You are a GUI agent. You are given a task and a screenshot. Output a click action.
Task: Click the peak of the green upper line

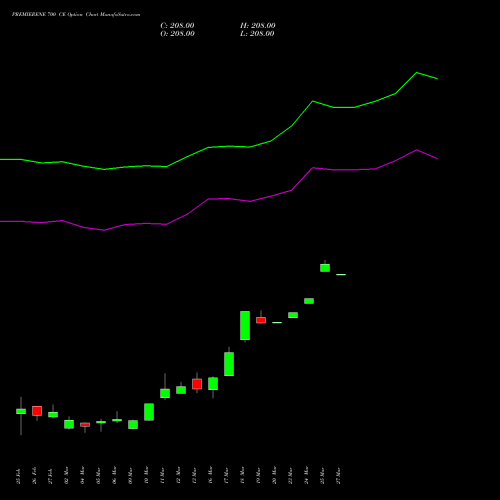point(417,72)
